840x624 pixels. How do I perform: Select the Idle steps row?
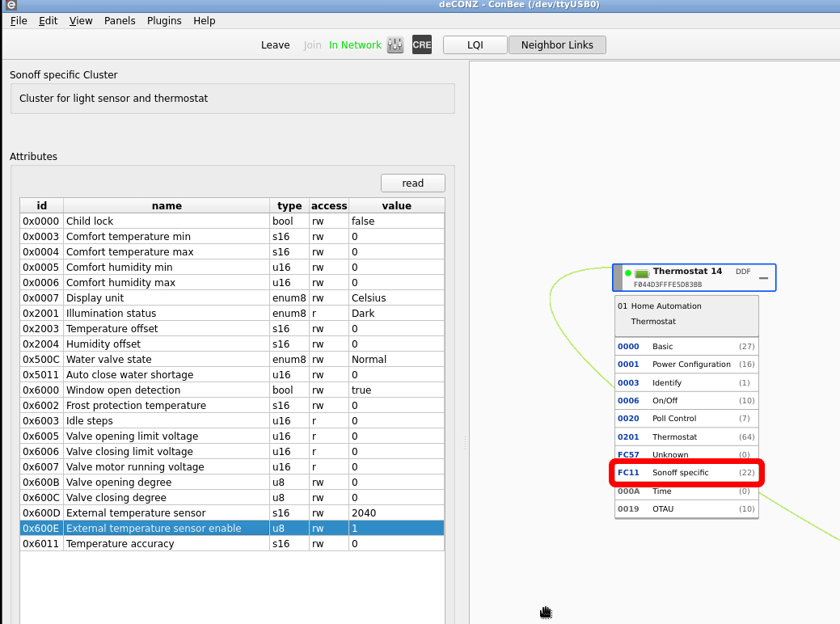click(x=232, y=421)
